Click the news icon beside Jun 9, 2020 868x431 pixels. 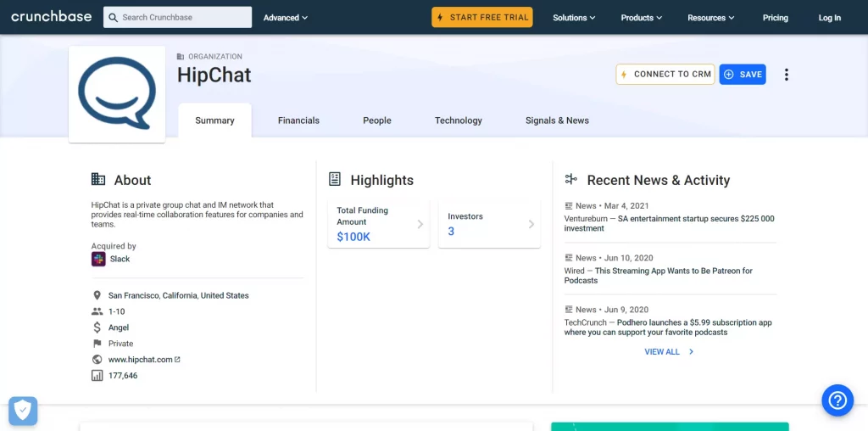569,309
